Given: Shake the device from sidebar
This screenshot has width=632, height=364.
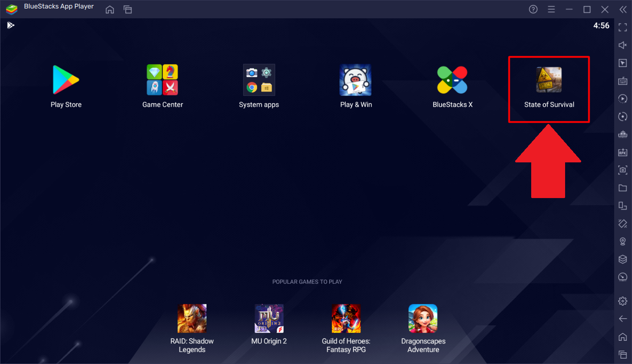Looking at the screenshot, I should point(623,223).
